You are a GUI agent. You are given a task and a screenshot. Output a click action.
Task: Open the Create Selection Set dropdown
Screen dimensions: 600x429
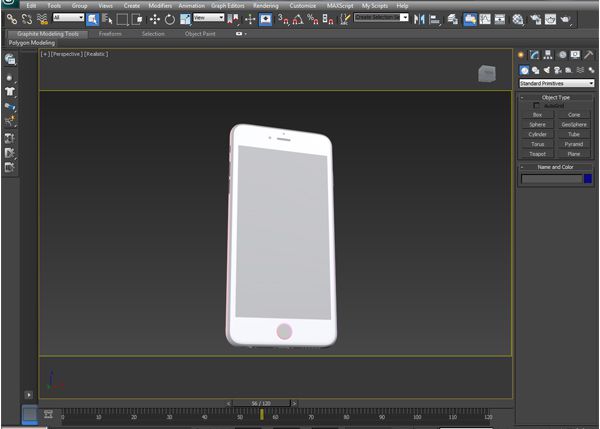381,17
